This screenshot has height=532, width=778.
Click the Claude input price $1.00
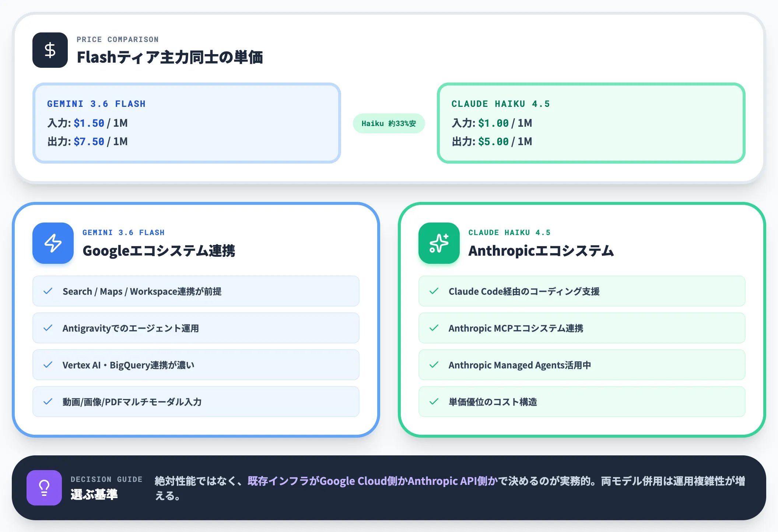[493, 123]
